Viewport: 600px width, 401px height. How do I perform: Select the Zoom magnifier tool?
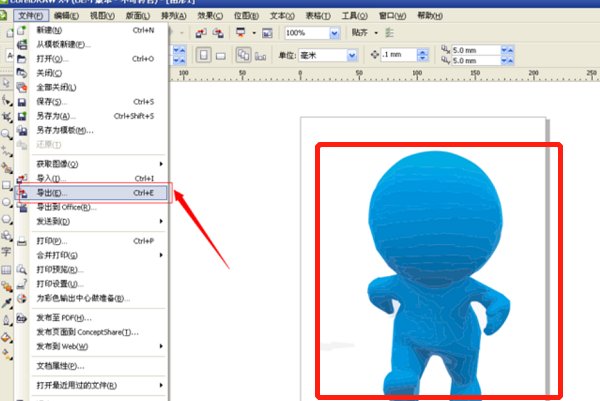tap(6, 134)
